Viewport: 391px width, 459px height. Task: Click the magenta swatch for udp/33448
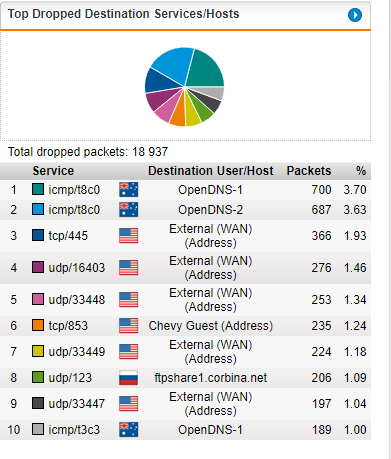click(x=38, y=299)
